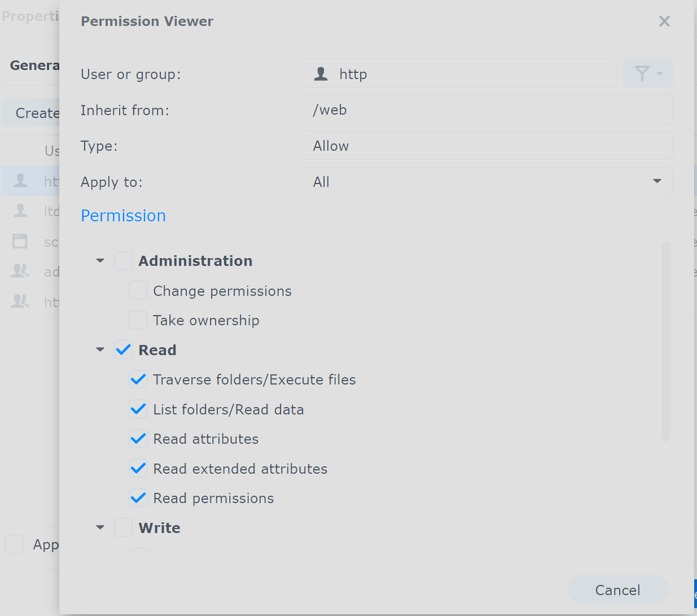
Task: Enable the Change permissions checkbox
Action: 138,290
